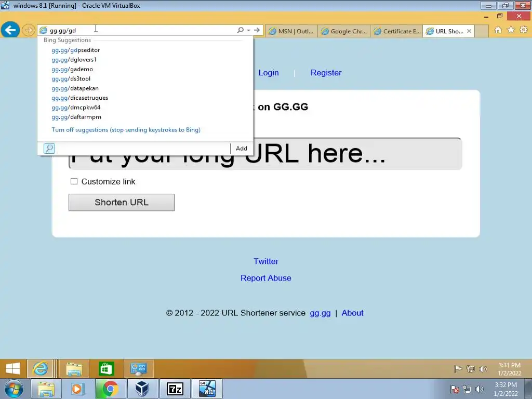532x399 pixels.
Task: Open the About footer link
Action: (x=353, y=313)
